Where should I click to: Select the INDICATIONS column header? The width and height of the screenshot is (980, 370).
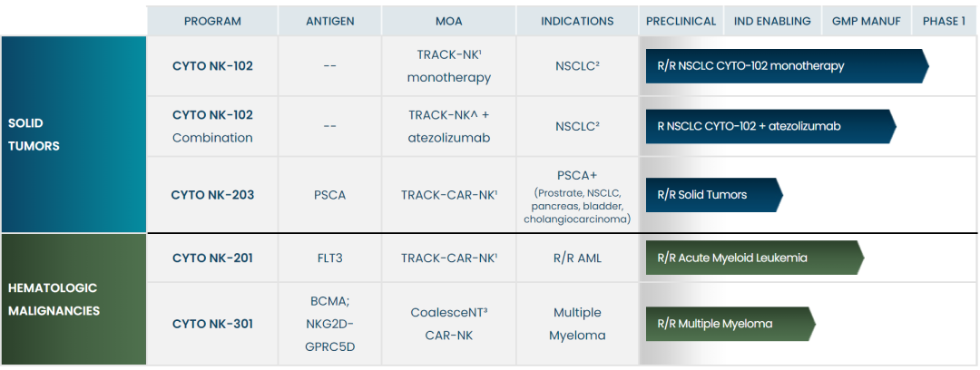[577, 21]
